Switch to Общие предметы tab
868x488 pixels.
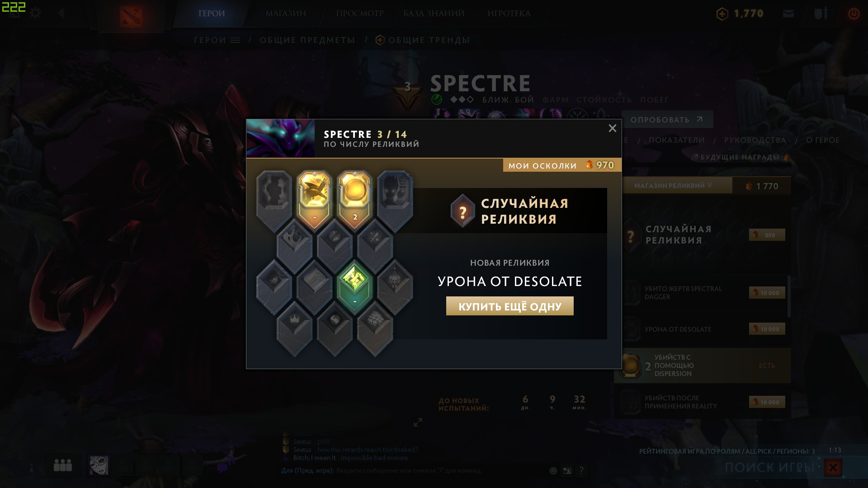pos(307,40)
